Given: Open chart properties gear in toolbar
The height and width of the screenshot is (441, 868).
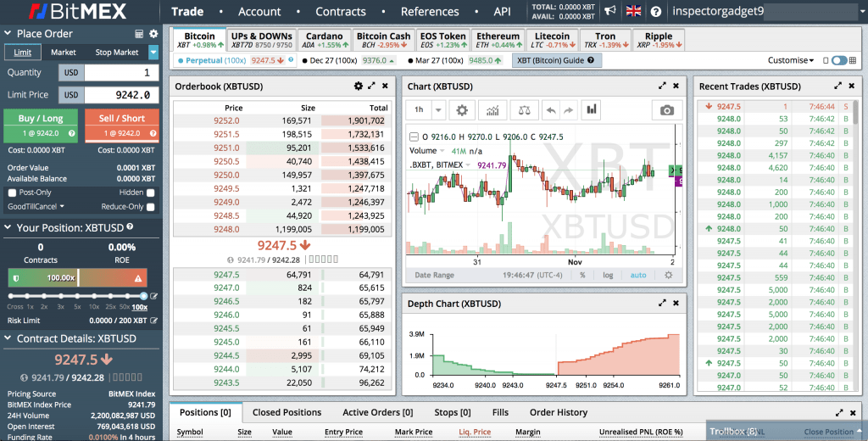Looking at the screenshot, I should (x=462, y=110).
